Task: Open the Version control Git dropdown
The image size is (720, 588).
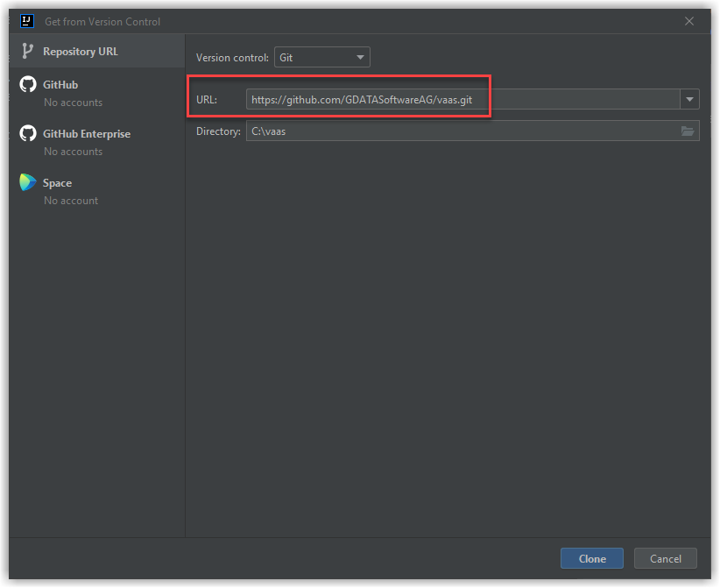Action: click(321, 58)
